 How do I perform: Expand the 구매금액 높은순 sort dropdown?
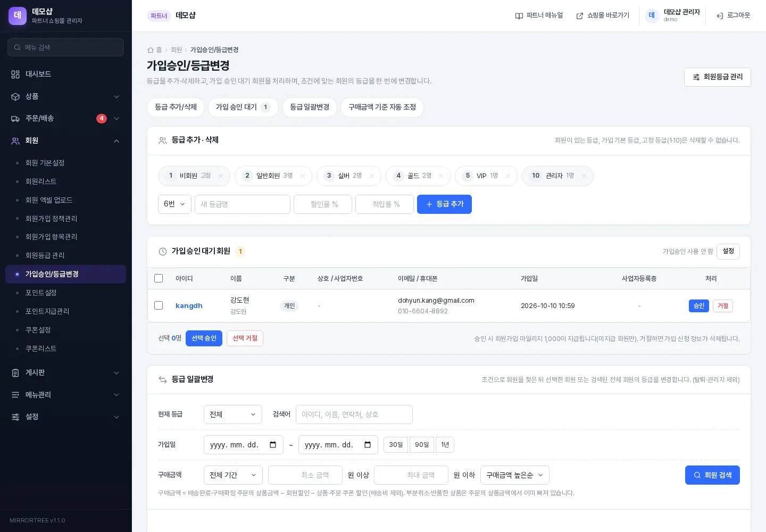click(515, 475)
